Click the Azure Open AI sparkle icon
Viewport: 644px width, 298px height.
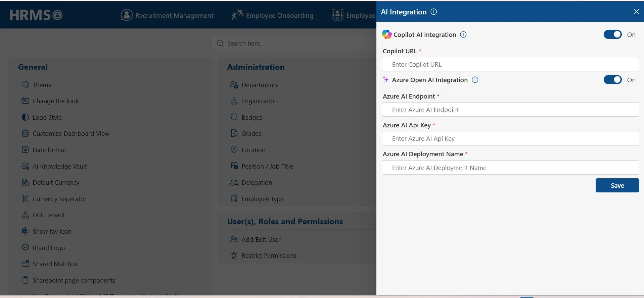(x=386, y=79)
